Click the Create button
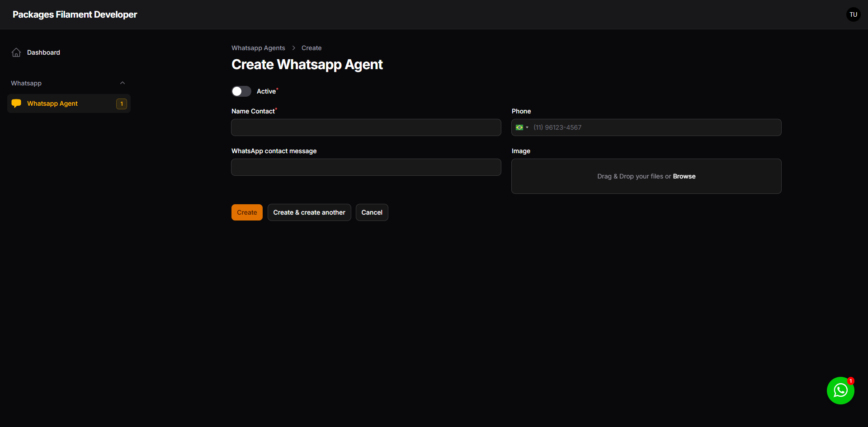This screenshot has height=427, width=868. [x=246, y=212]
